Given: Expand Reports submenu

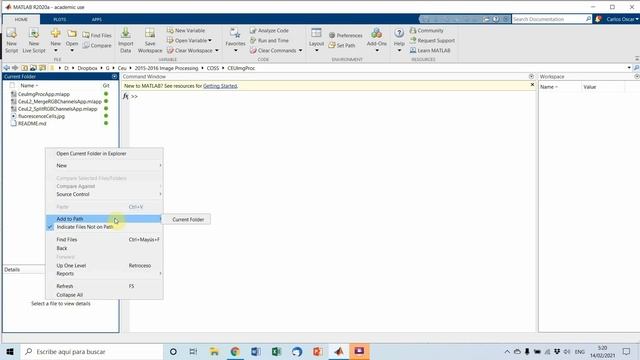Looking at the screenshot, I should pyautogui.click(x=104, y=273).
